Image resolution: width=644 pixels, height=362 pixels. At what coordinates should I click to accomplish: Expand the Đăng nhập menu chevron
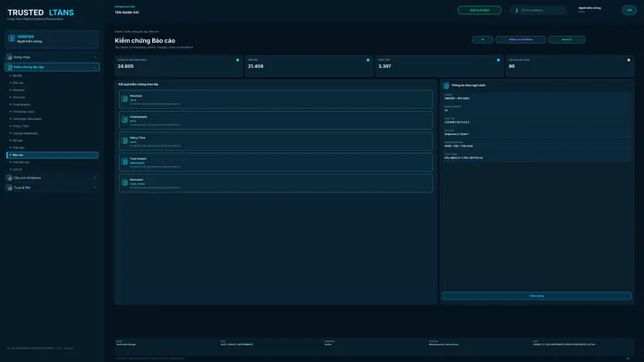(x=95, y=57)
